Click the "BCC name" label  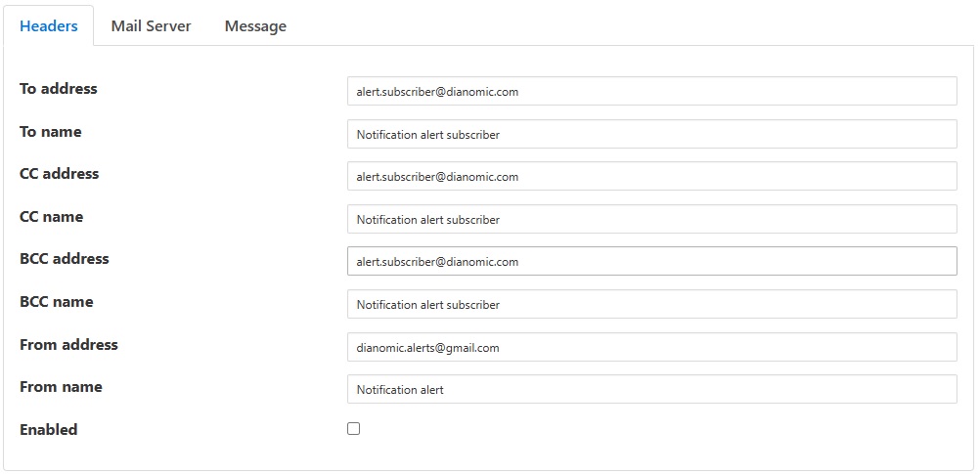tap(57, 302)
